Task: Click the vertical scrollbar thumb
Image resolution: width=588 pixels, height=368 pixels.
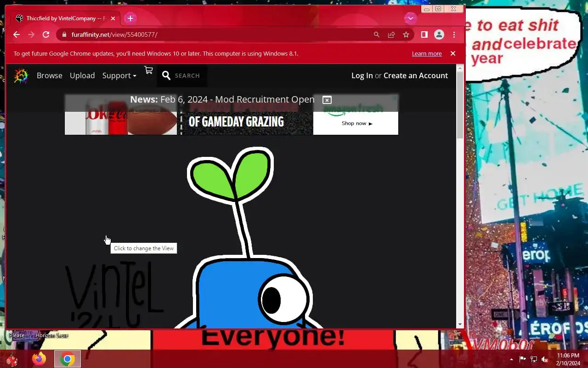Action: pyautogui.click(x=460, y=105)
